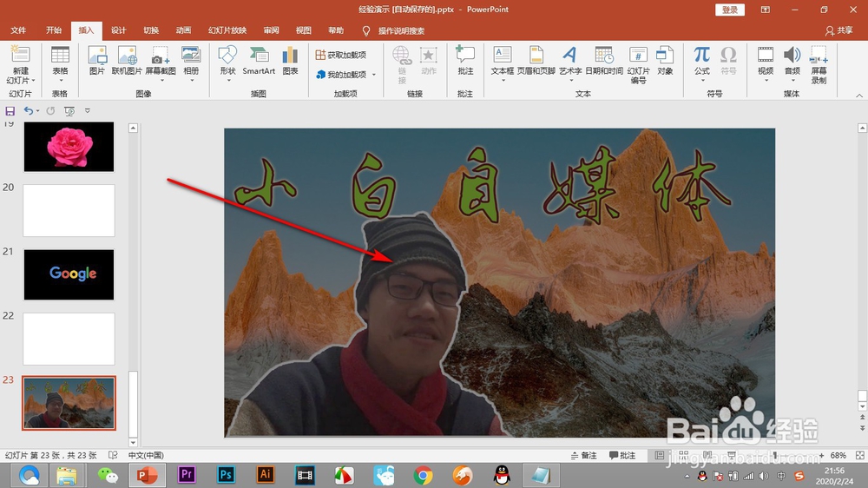Click 获取加载项 (Get Add-ins)
The height and width of the screenshot is (488, 868).
[x=341, y=55]
